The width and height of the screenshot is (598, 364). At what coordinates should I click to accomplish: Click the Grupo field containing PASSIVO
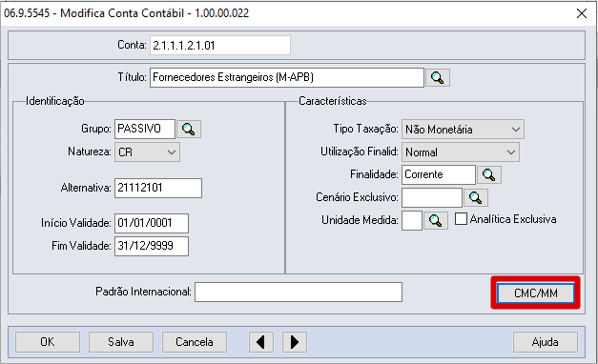pos(145,130)
